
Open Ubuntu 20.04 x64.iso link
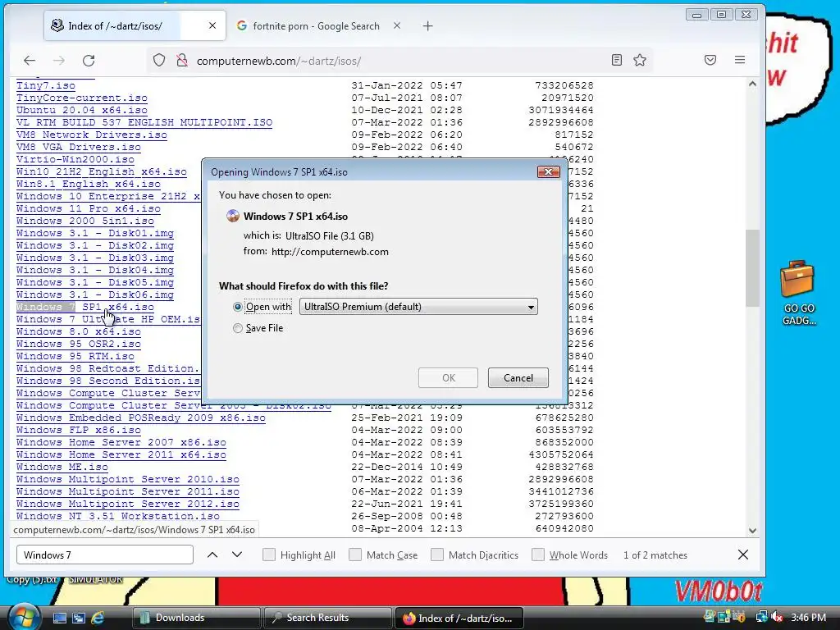point(81,110)
